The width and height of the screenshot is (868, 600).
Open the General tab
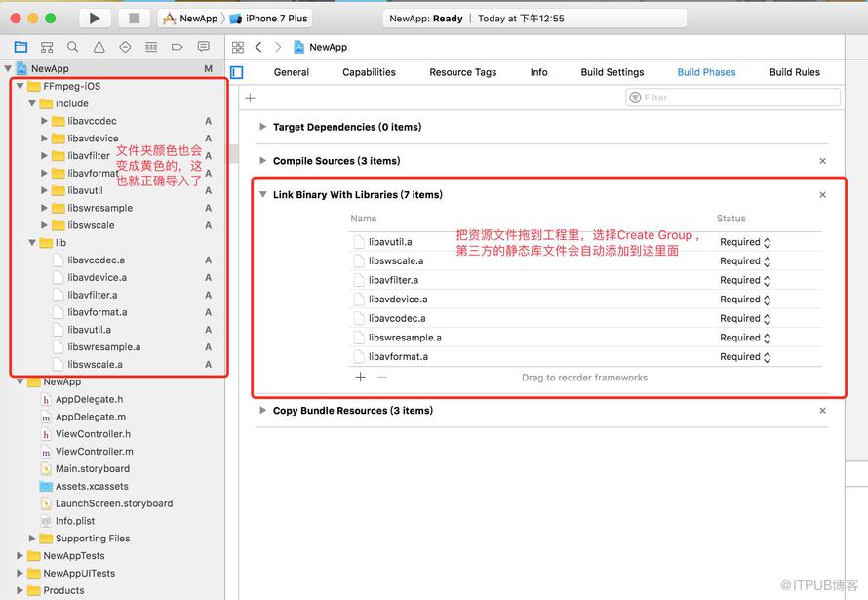(x=292, y=72)
